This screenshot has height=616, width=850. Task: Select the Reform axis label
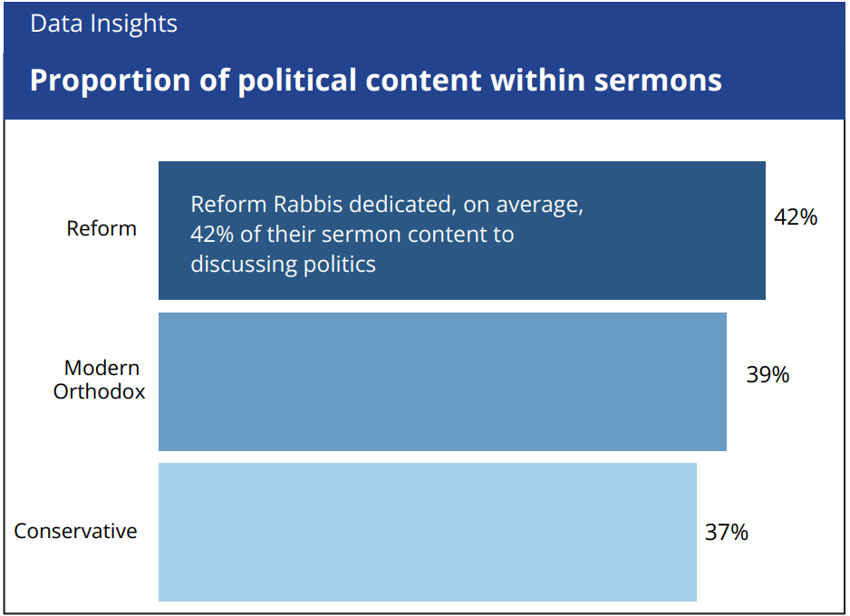(x=101, y=228)
